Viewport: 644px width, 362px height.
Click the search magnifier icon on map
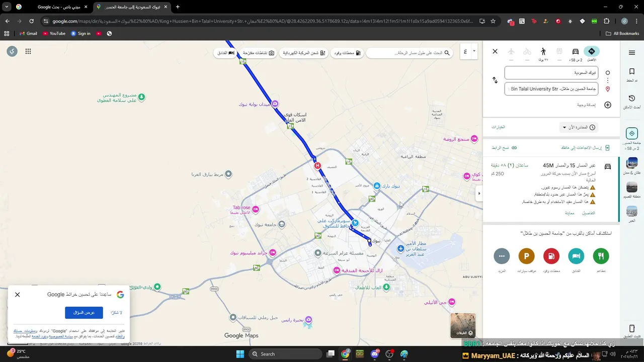[x=448, y=53]
